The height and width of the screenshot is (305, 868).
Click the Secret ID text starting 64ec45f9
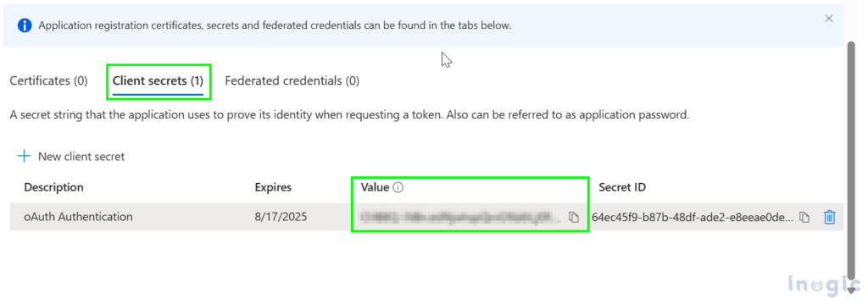(692, 217)
